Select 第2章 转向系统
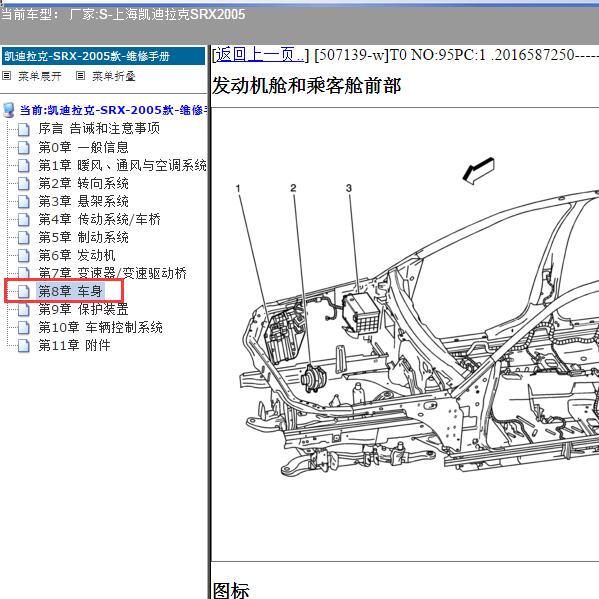Viewport: 599px width, 599px height. pyautogui.click(x=83, y=183)
